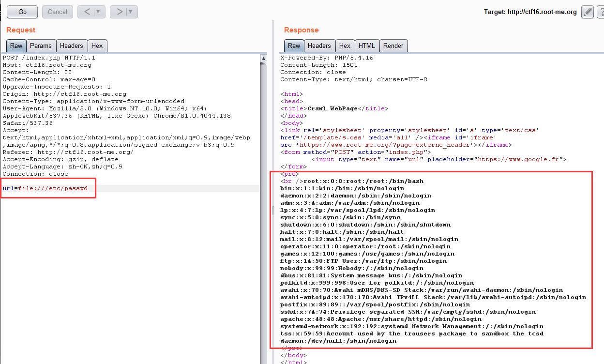604x364 pixels.
Task: Click the Content-Type: application/x-www-form-urlencoded line
Action: click(93, 101)
